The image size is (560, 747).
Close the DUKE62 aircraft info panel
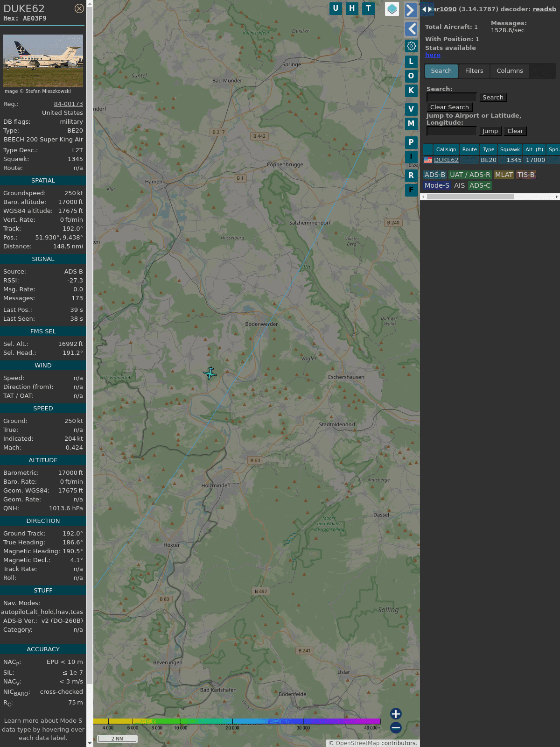(79, 8)
